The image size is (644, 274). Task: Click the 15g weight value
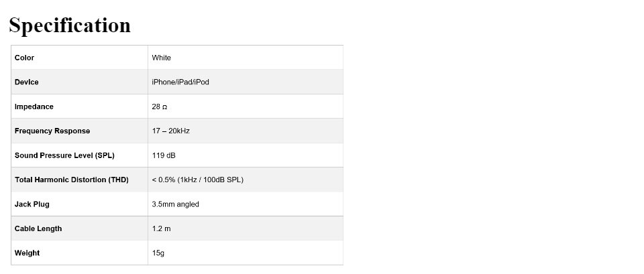pos(158,253)
